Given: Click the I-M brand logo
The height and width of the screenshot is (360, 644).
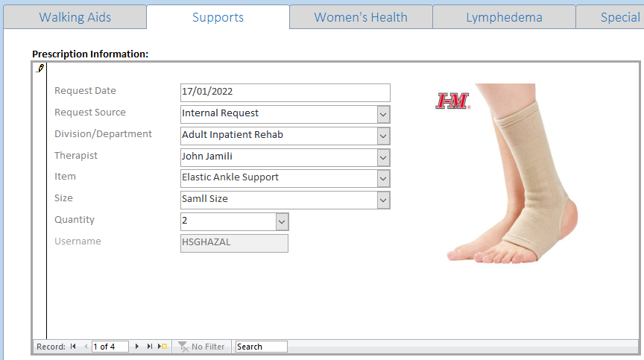Looking at the screenshot, I should tap(452, 101).
